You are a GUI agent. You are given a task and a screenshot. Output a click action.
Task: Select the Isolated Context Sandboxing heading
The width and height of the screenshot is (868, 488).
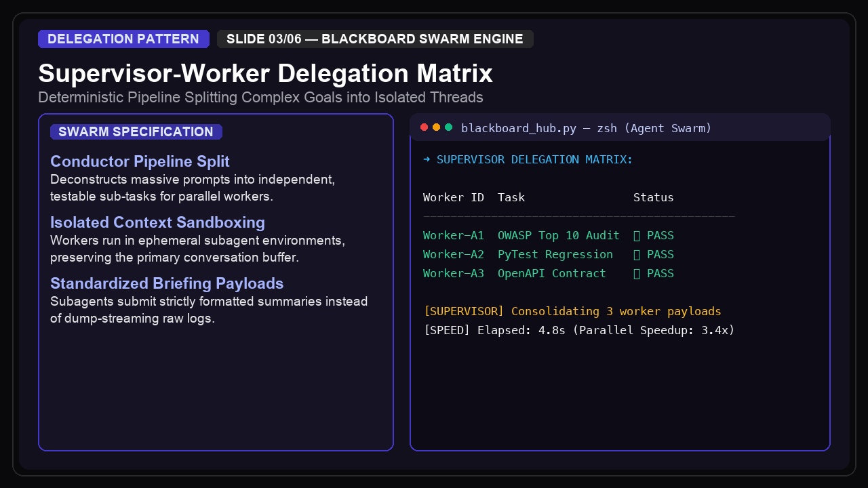pyautogui.click(x=157, y=222)
